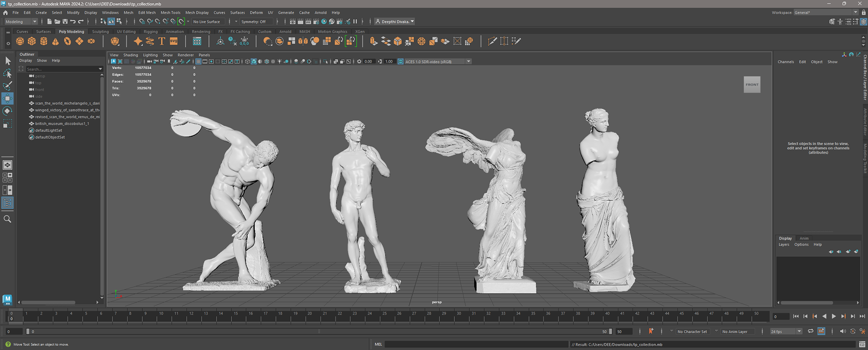868x350 pixels.
Task: Select the Lasso tool in toolbox
Action: click(8, 73)
